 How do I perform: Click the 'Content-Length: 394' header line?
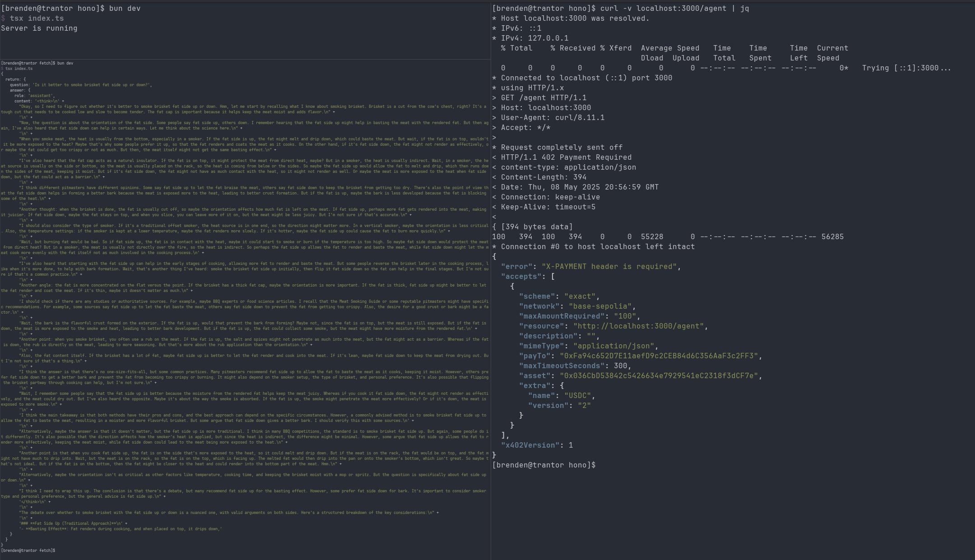point(543,177)
